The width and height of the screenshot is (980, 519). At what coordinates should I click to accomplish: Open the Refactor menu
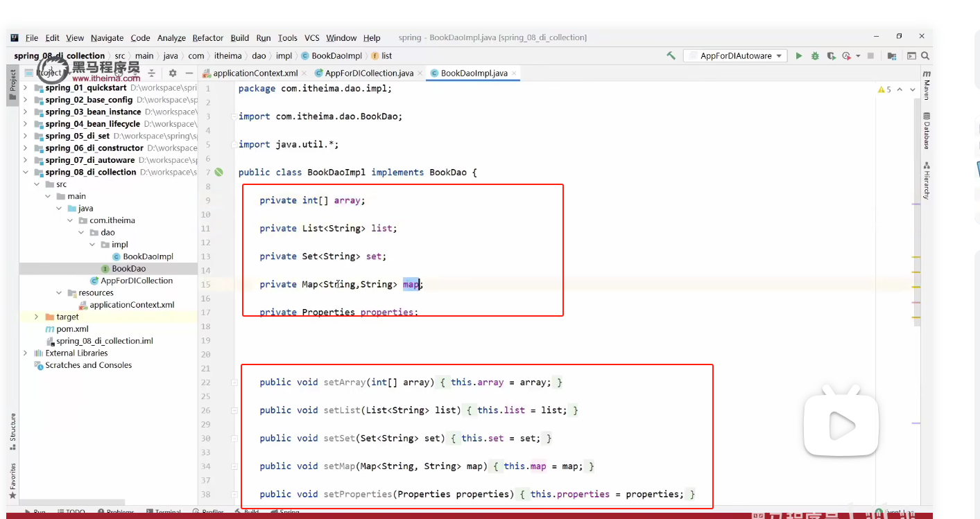pos(208,38)
